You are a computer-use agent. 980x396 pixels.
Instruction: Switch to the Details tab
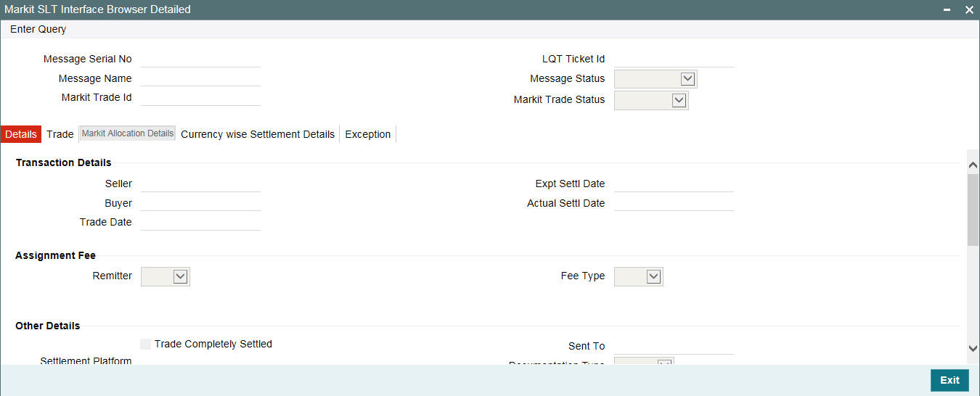coord(21,134)
